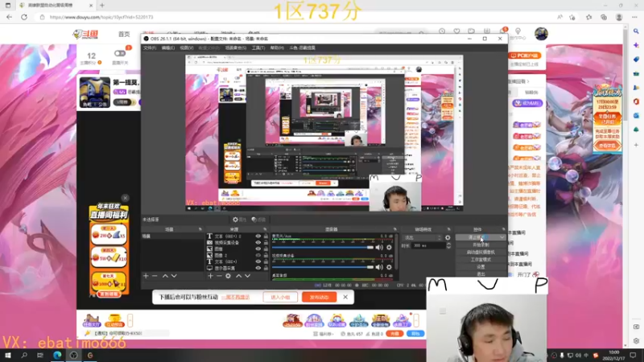Image resolution: width=644 pixels, height=362 pixels.
Task: Add a new scene with plus icon
Action: 146,276
